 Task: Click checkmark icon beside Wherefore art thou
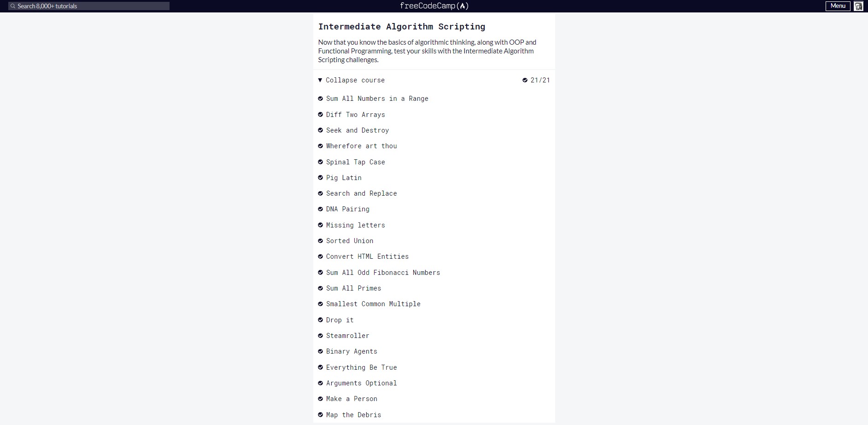(x=320, y=146)
